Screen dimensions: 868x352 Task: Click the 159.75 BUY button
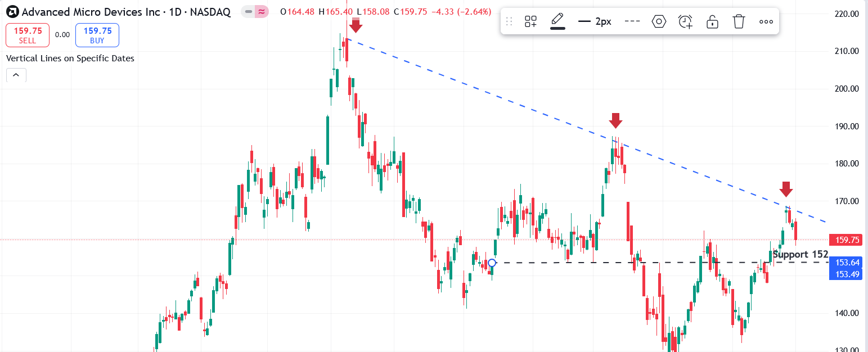pyautogui.click(x=97, y=35)
